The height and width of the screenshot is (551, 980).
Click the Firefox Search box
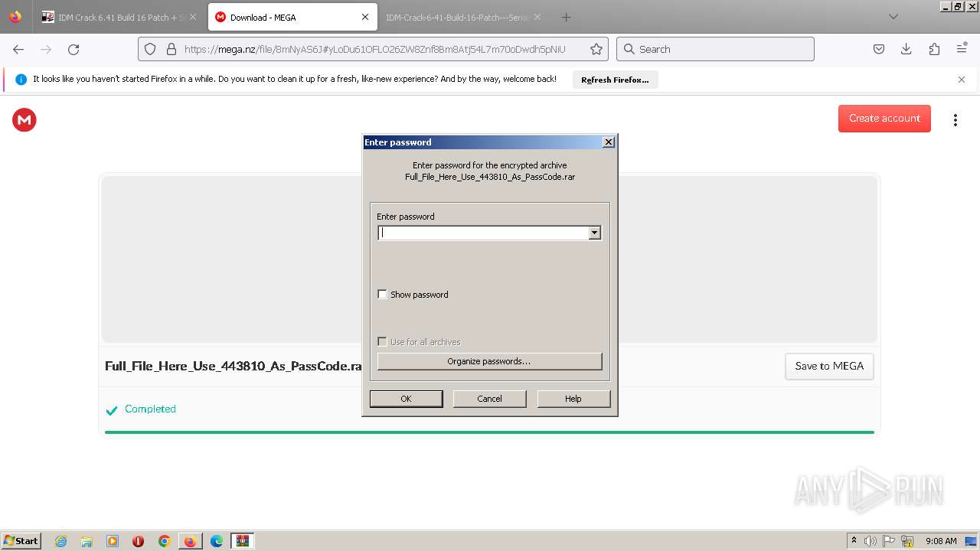tap(715, 49)
